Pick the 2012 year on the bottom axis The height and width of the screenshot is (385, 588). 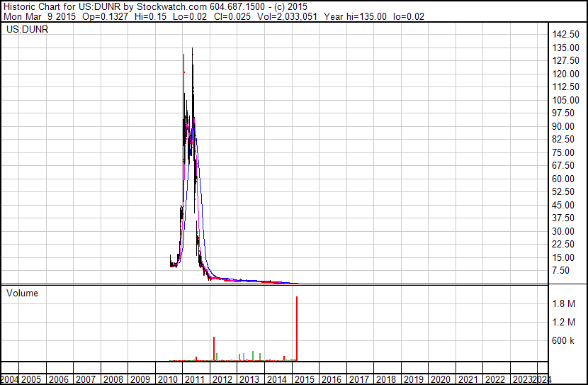tap(222, 379)
